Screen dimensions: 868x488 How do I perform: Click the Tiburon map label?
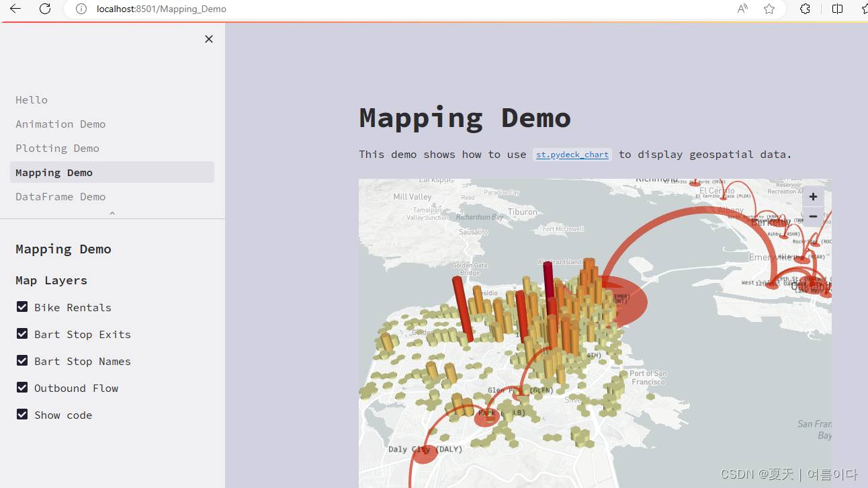523,212
